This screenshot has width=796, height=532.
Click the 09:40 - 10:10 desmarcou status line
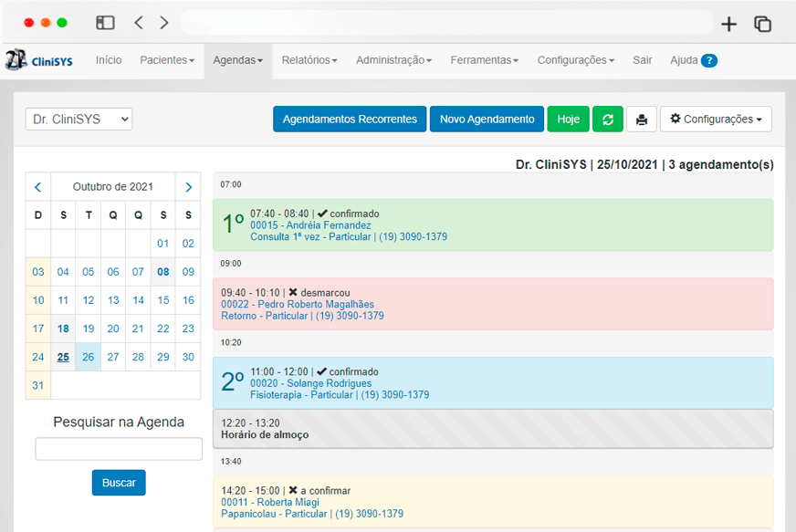click(x=286, y=293)
